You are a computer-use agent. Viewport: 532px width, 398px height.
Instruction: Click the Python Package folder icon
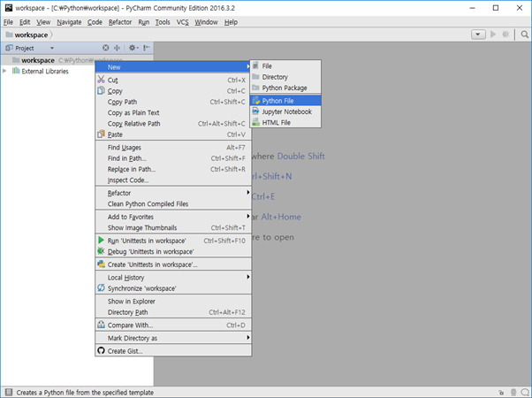255,88
